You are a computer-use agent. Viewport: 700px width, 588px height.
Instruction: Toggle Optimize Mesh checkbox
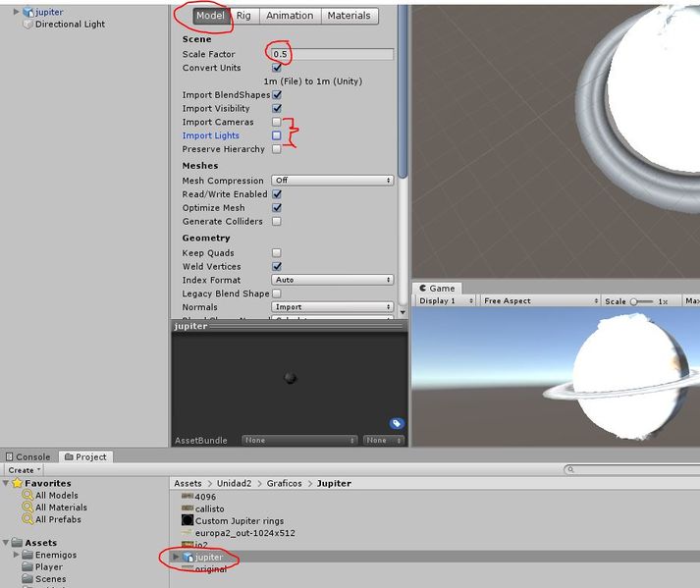coord(277,207)
